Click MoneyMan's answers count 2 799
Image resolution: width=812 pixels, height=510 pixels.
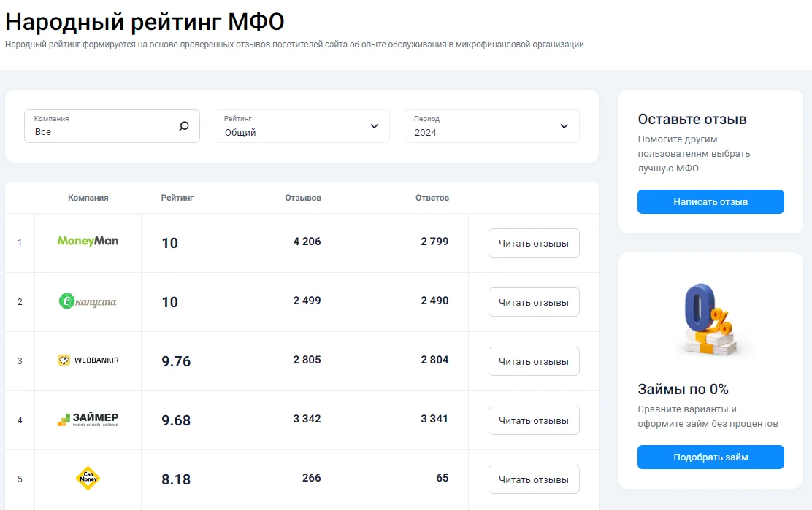click(x=434, y=242)
